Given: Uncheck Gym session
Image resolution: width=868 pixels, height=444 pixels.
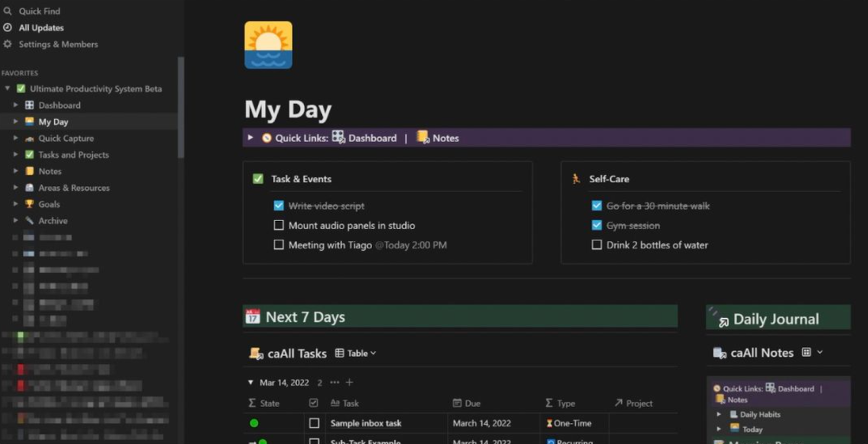Looking at the screenshot, I should (x=597, y=225).
